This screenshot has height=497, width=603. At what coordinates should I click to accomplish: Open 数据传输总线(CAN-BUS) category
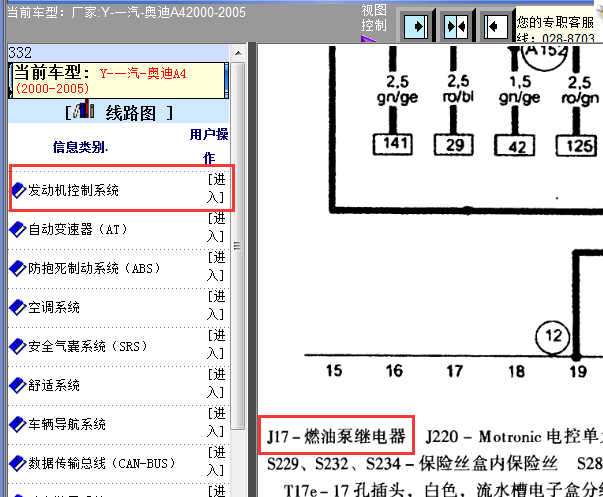tap(91, 464)
